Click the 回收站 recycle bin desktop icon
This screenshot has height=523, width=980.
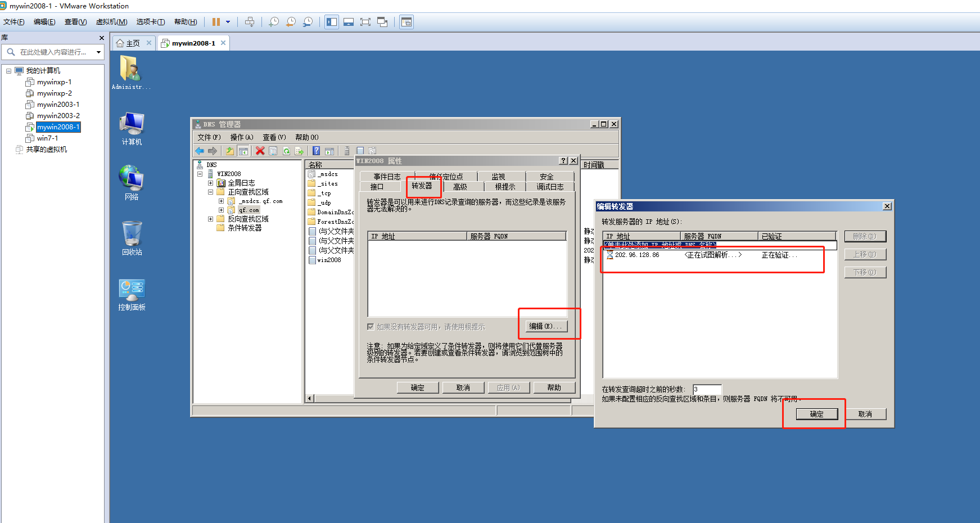pos(132,238)
